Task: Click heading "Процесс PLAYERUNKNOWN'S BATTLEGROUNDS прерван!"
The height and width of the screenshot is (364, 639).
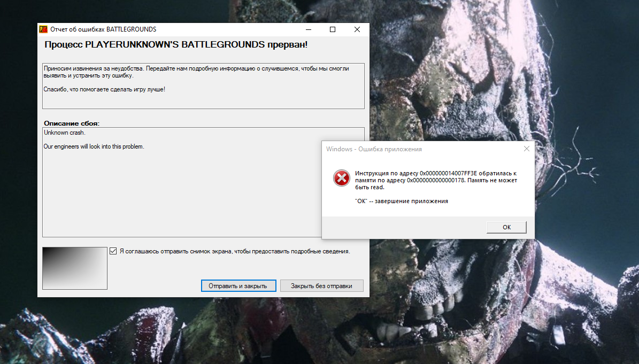Action: pos(176,45)
